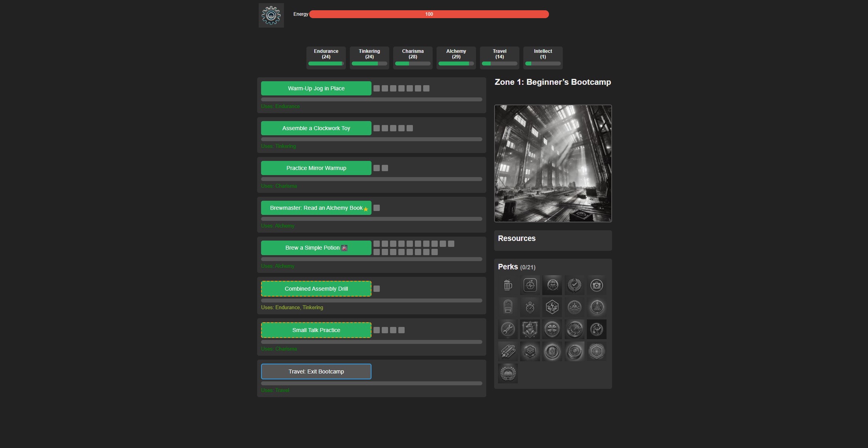This screenshot has width=868, height=448.
Task: Click 'Uses: Tinkering' under Clockwork Toy
Action: coord(278,146)
